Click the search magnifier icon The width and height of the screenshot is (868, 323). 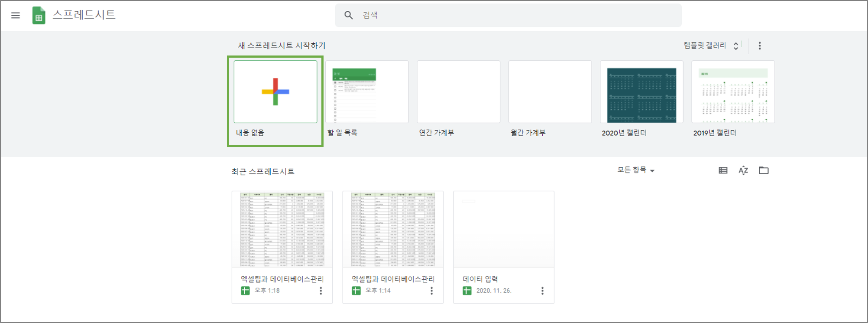pyautogui.click(x=348, y=15)
